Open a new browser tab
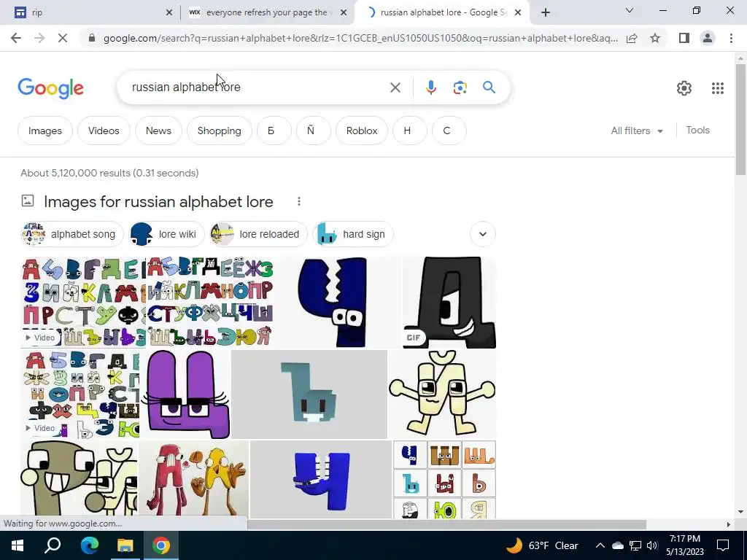This screenshot has height=560, width=747. point(546,12)
